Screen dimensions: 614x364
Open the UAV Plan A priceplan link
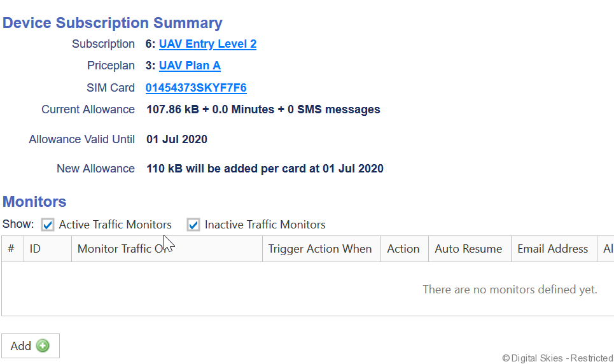[x=190, y=66]
